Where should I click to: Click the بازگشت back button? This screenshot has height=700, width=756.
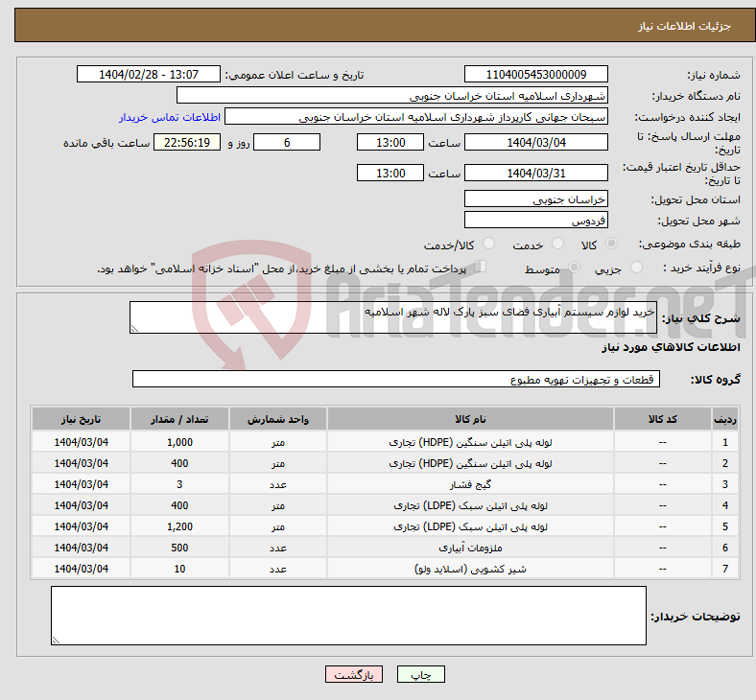(x=354, y=675)
